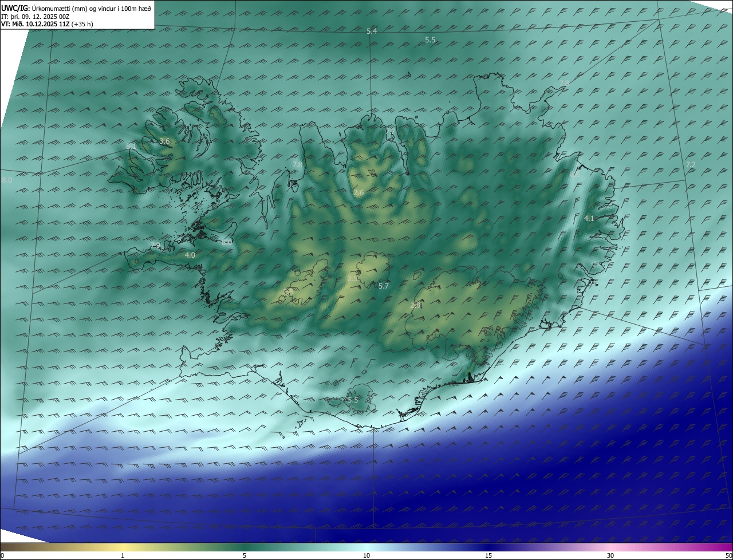Click the '7.8' label just left of 2.6
This screenshot has height=560, width=733.
(297, 164)
